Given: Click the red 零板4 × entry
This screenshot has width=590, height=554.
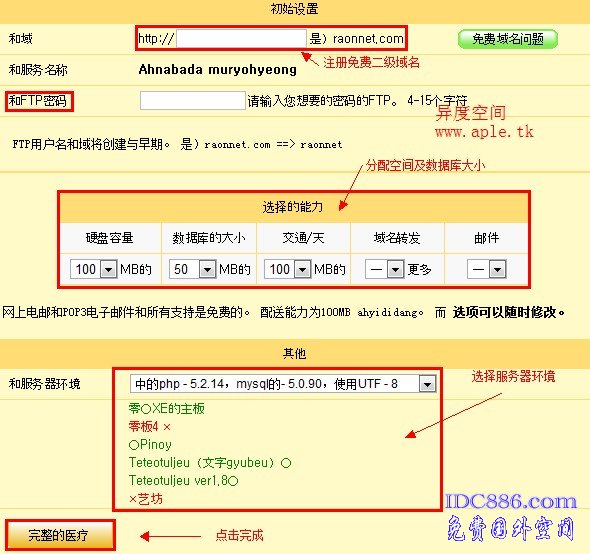Looking at the screenshot, I should point(150,426).
